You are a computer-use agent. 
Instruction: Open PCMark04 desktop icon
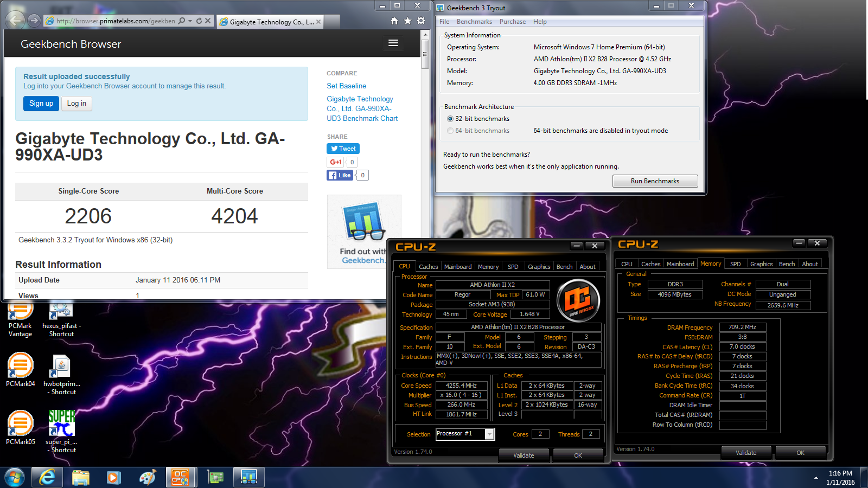click(x=20, y=370)
